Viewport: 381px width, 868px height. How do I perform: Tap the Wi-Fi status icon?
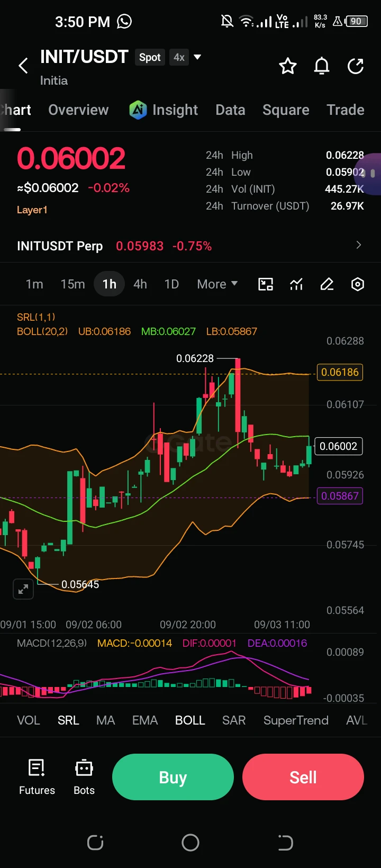(247, 22)
